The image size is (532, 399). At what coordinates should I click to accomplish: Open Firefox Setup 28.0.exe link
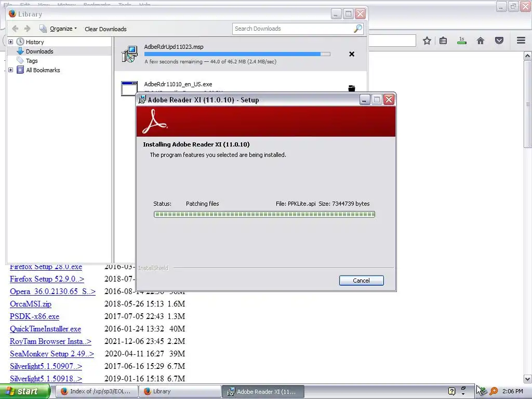point(46,267)
